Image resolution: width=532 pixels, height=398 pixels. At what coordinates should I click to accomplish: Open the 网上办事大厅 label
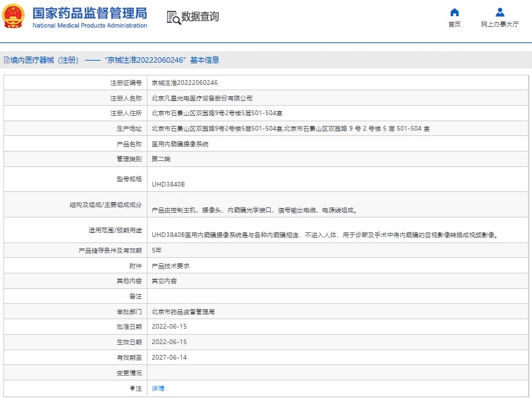[500, 24]
